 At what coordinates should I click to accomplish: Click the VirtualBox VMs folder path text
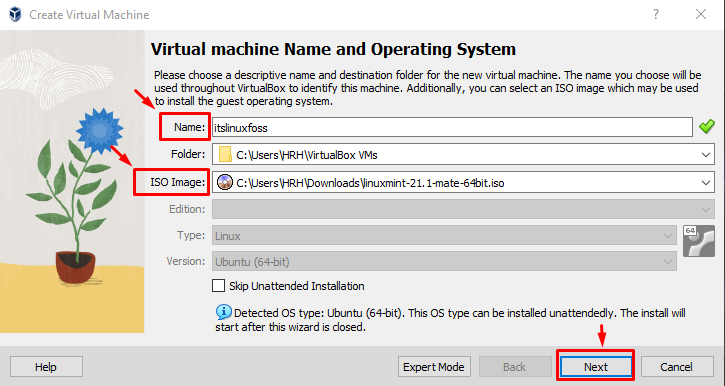(307, 155)
